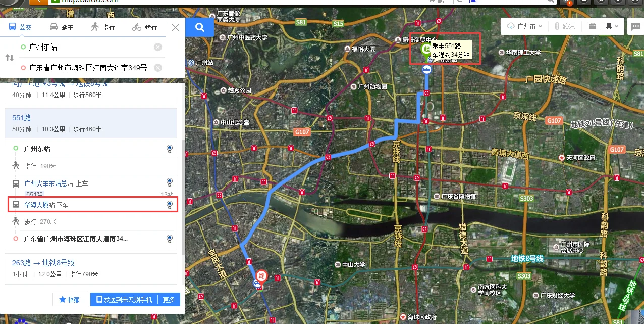This screenshot has width=644, height=324.
Task: Click the locator icon beside 华海大厦站
Action: (169, 204)
